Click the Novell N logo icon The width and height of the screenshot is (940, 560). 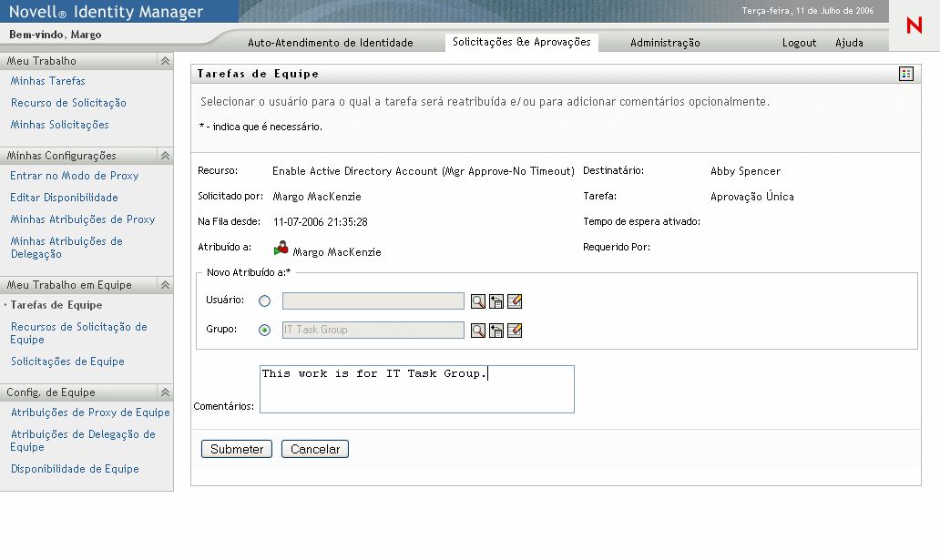tap(914, 26)
